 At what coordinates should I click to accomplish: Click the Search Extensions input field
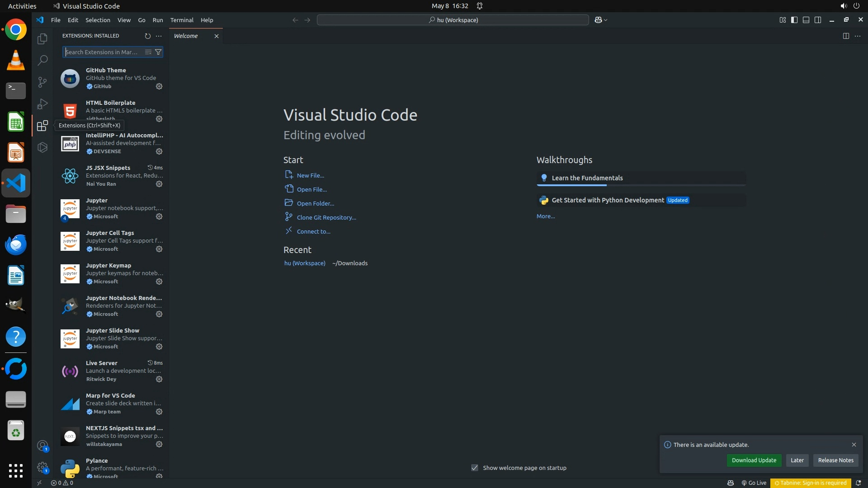pos(103,52)
